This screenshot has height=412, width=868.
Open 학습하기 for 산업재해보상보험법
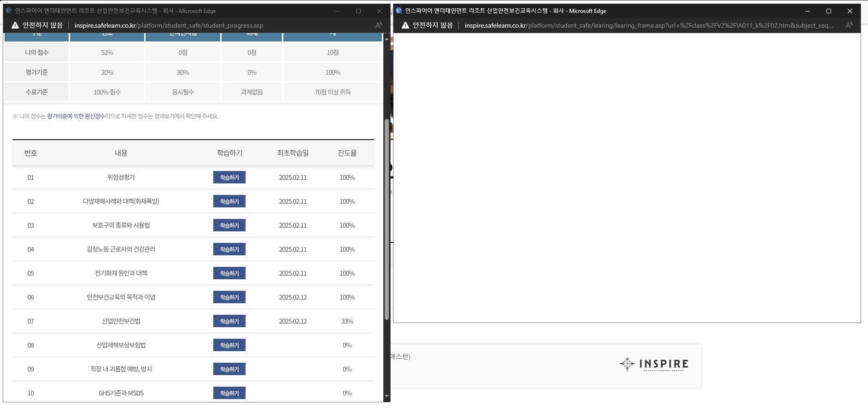[x=229, y=345]
